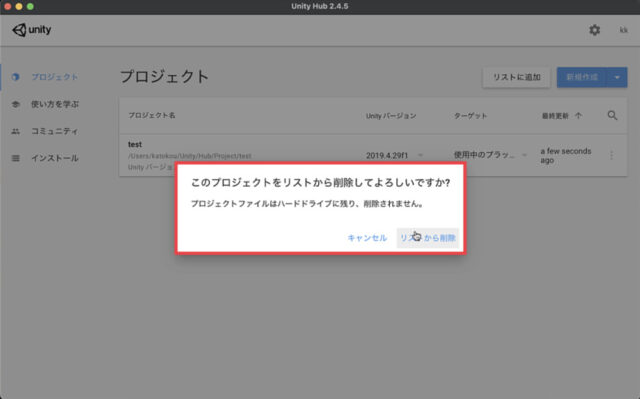Select インストール in the sidebar

54,158
